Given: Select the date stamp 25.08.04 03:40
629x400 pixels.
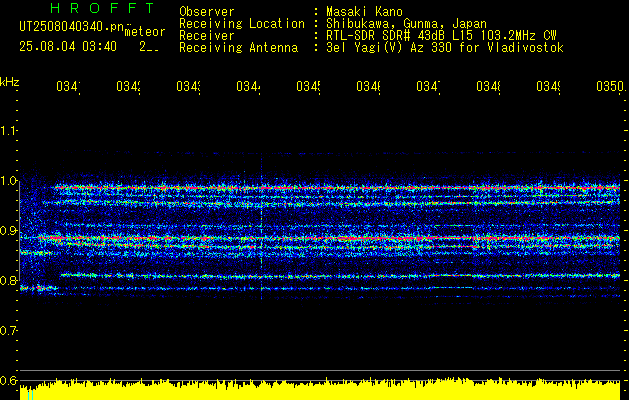Looking at the screenshot, I should [68, 47].
